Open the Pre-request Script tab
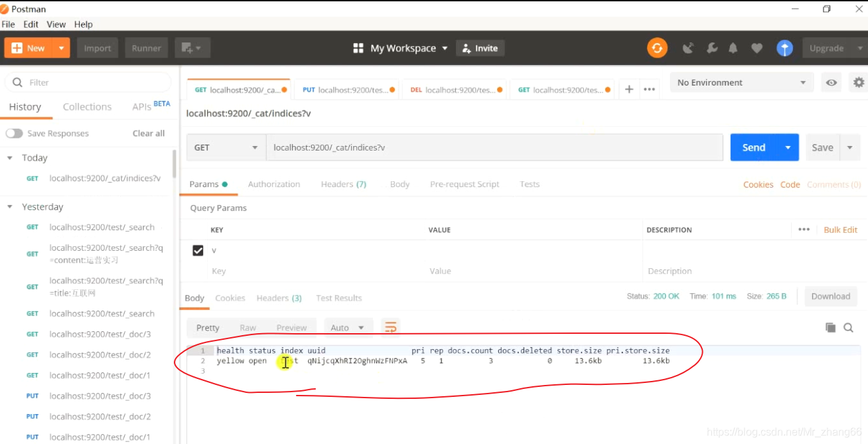 [465, 184]
